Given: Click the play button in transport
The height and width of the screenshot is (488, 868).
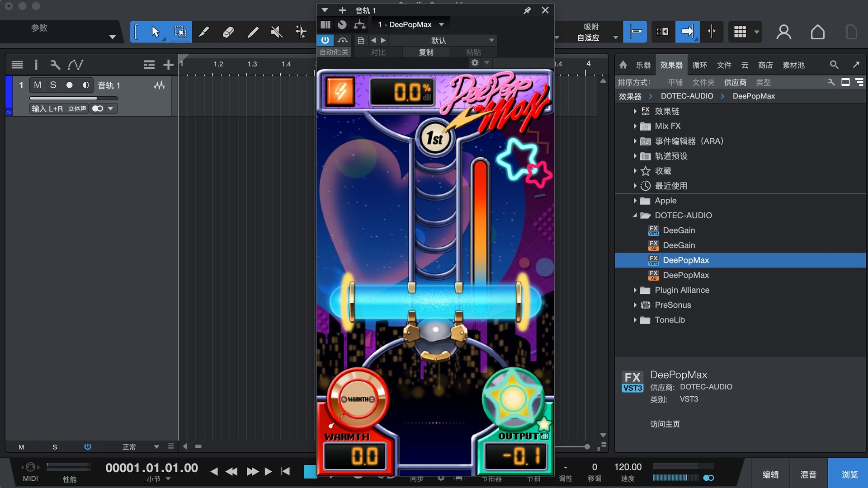Looking at the screenshot, I should tap(268, 471).
